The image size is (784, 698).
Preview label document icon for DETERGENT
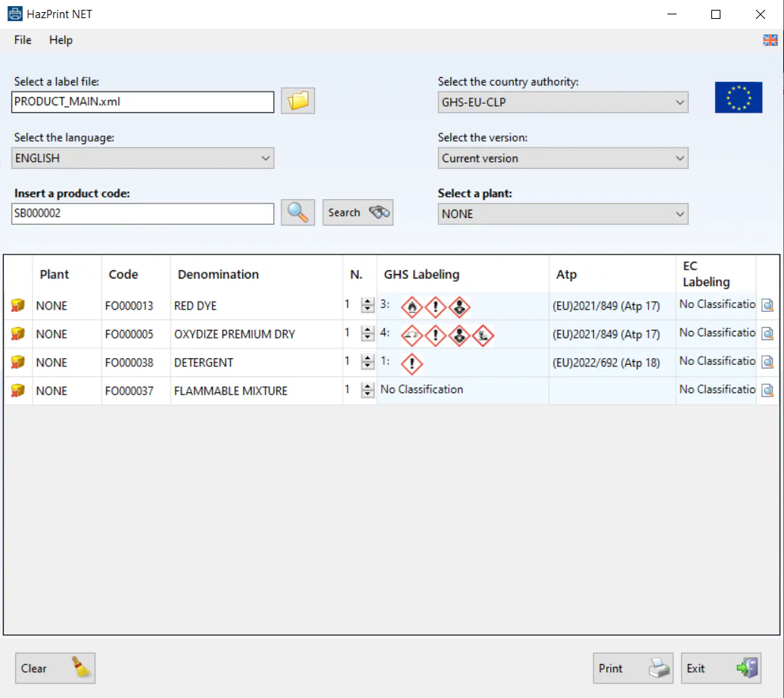767,363
